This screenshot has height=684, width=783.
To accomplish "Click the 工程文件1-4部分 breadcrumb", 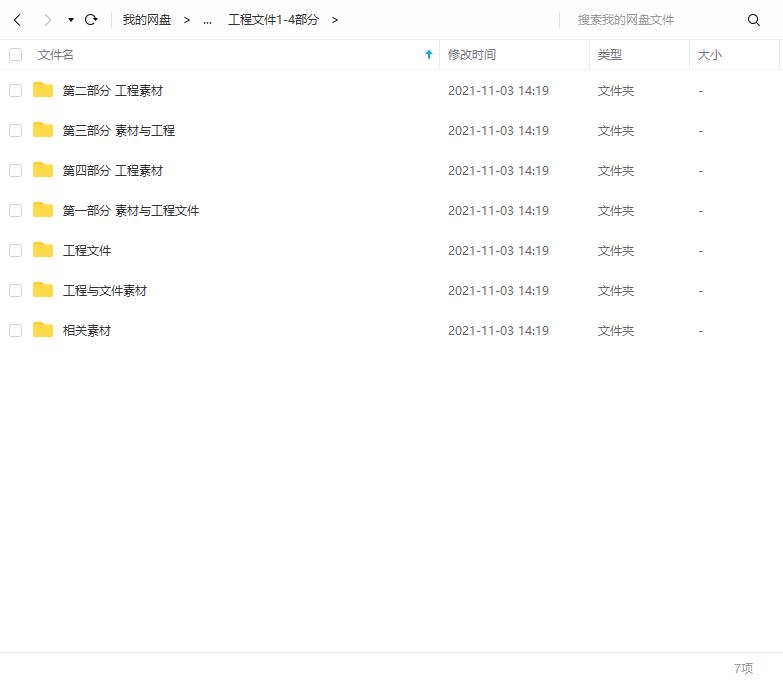I will pyautogui.click(x=273, y=20).
